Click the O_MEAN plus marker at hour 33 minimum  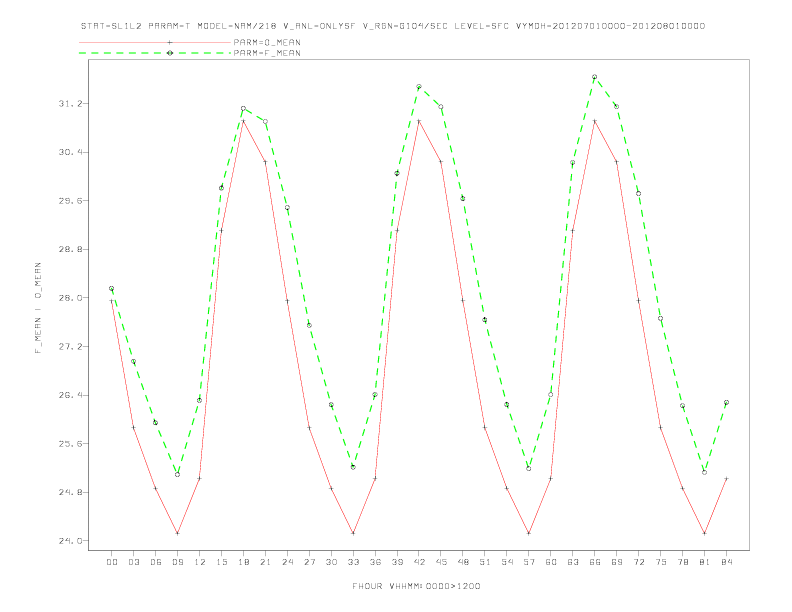click(x=353, y=533)
